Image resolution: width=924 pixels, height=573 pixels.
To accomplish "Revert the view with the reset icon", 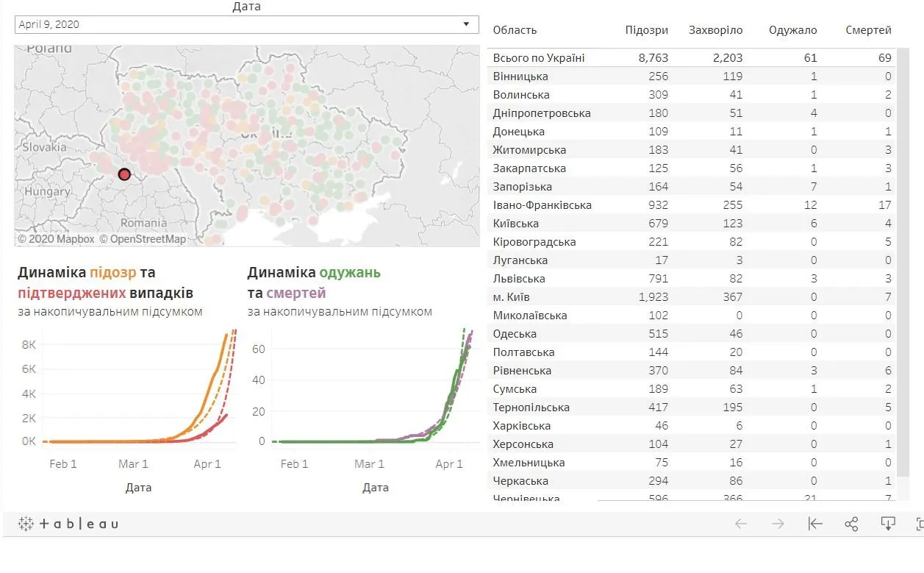I will pyautogui.click(x=814, y=524).
